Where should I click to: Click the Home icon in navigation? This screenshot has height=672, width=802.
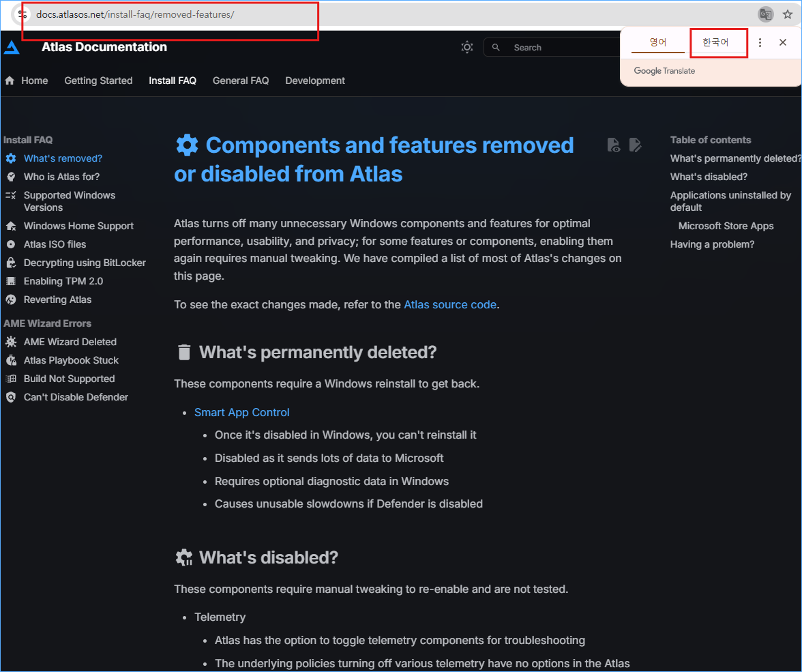point(10,81)
